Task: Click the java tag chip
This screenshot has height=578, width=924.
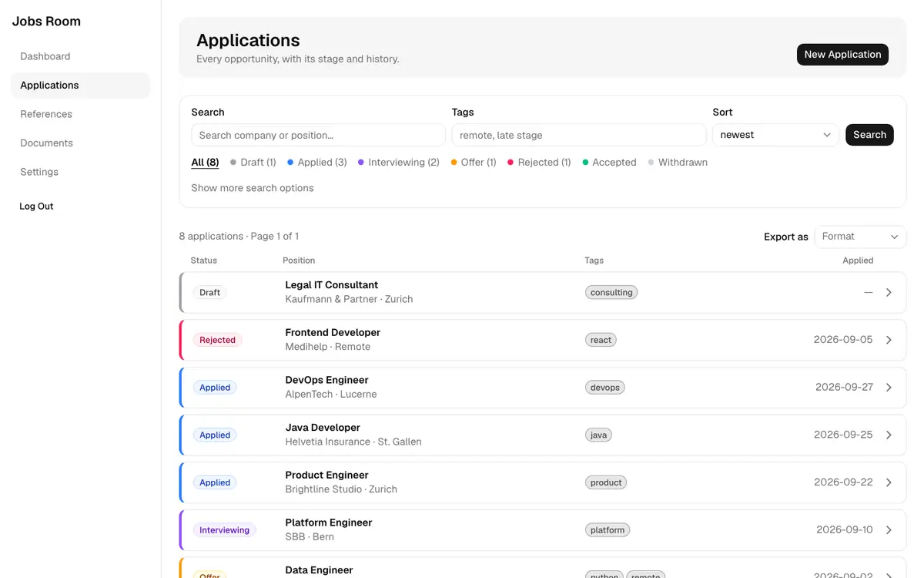Action: 598,435
